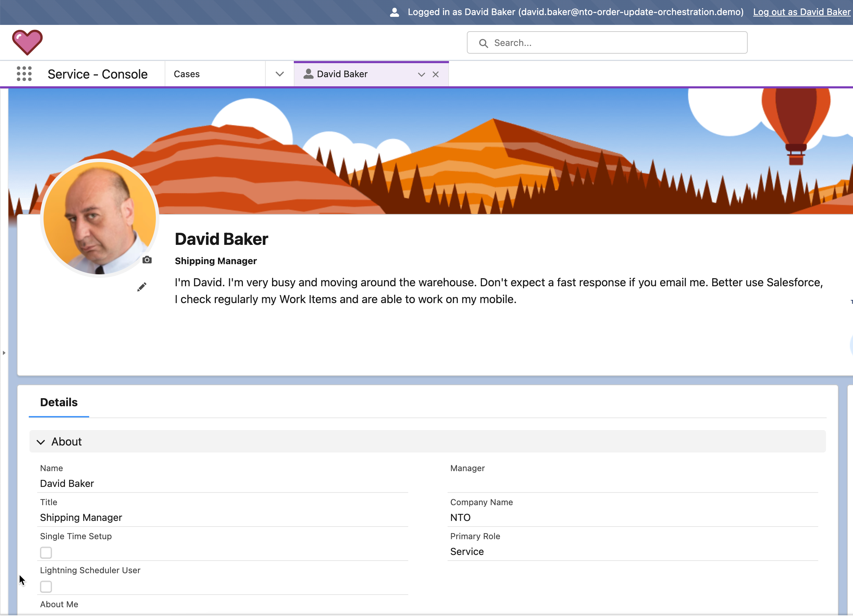Click the Service - Console app name
This screenshot has width=853, height=616.
click(x=98, y=74)
